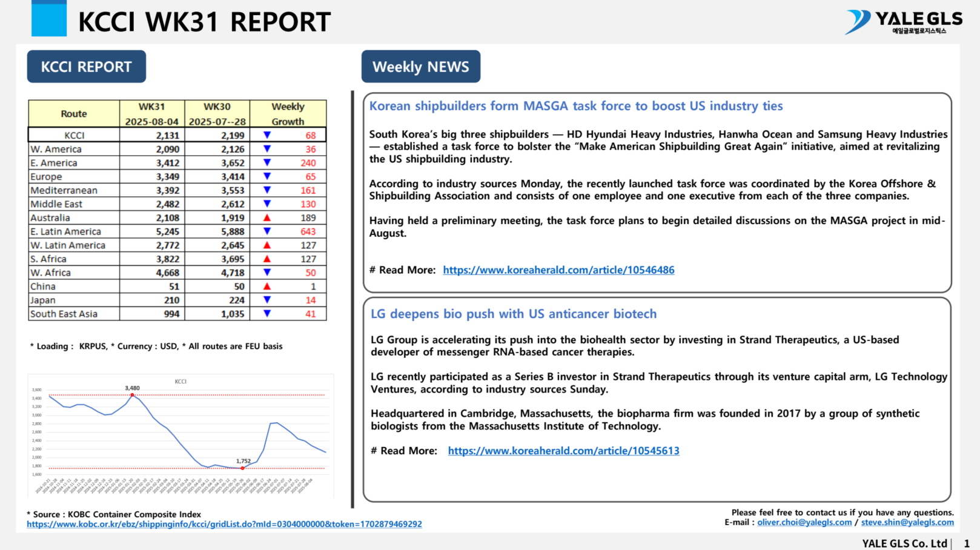Click the WK30 column header
980x550 pixels.
coord(217,114)
